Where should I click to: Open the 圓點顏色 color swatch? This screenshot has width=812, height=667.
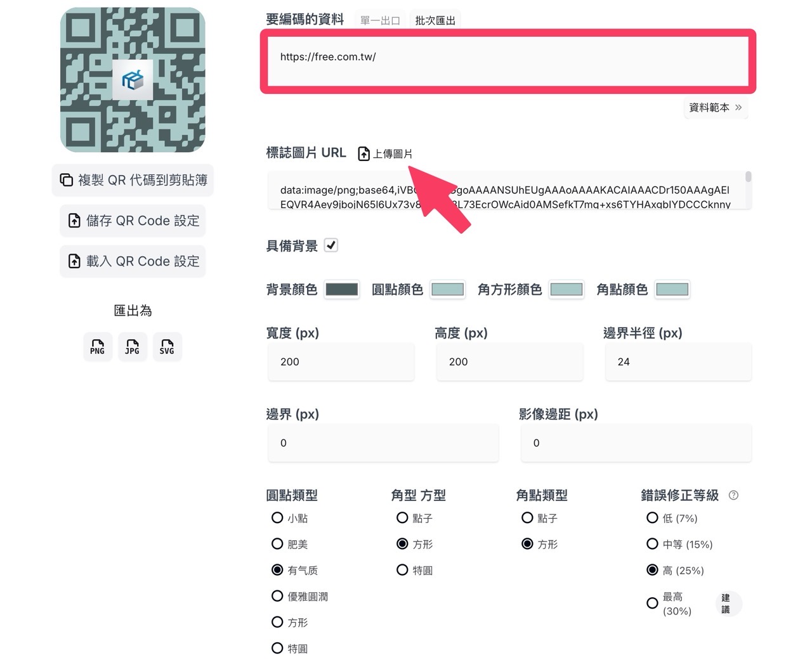coord(447,290)
